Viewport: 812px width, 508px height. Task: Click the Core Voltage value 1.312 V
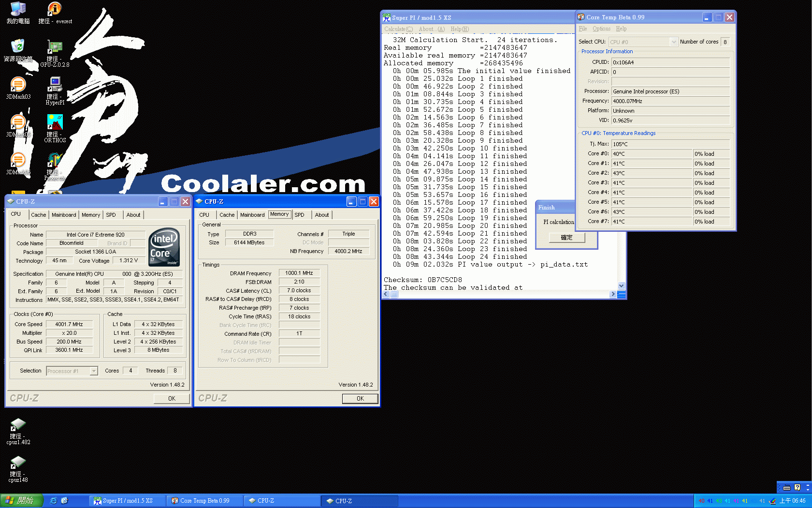click(x=129, y=260)
